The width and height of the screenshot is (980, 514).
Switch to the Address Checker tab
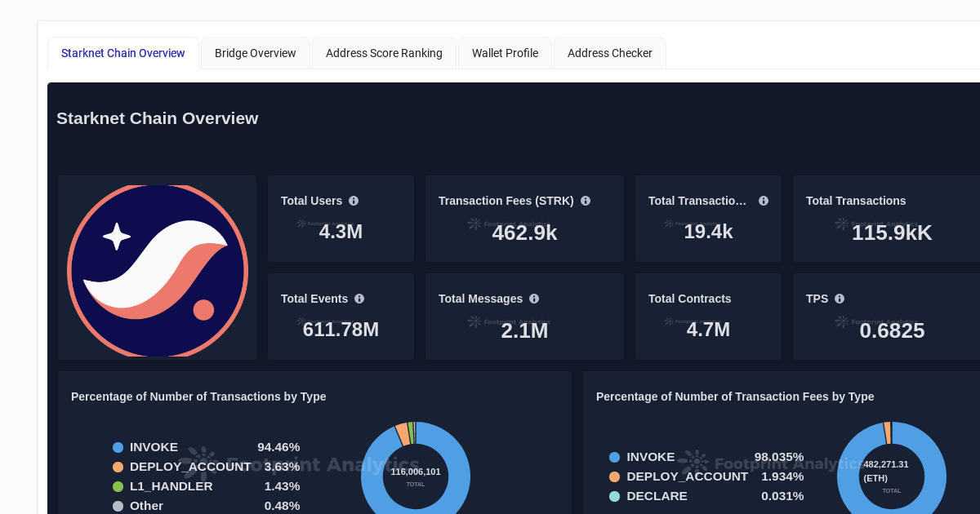click(x=609, y=52)
